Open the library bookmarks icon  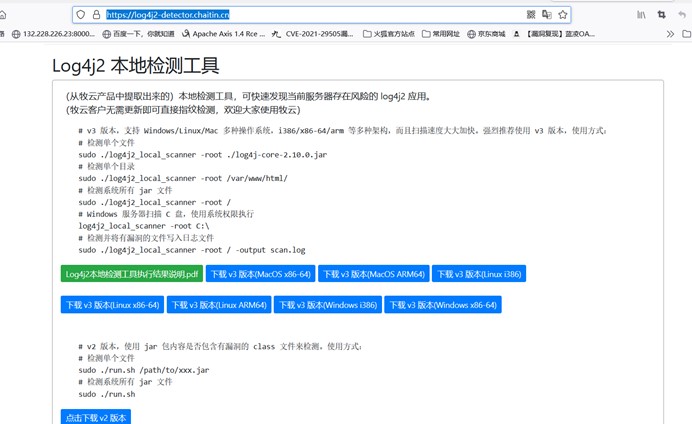pos(641,15)
